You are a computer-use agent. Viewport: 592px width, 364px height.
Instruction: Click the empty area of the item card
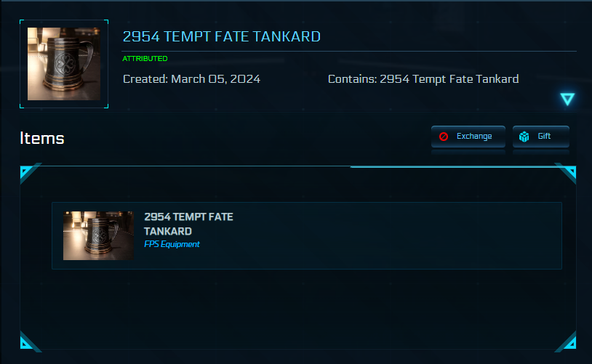point(400,235)
